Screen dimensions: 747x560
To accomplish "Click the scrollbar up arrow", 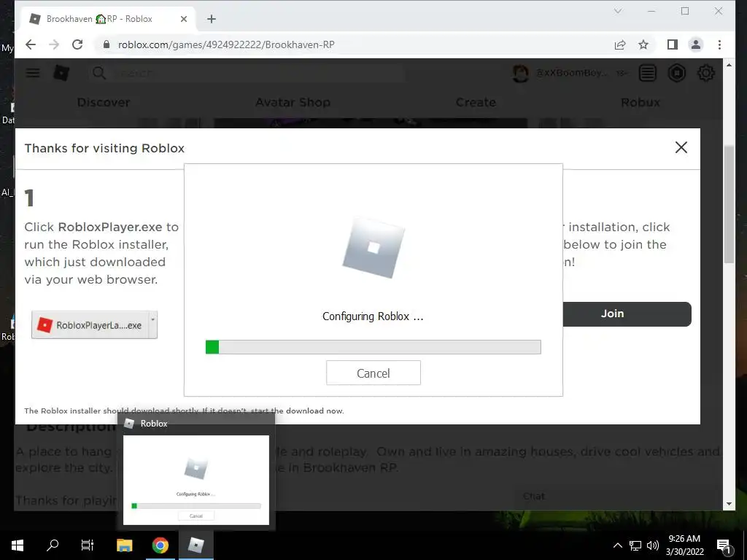I will click(x=729, y=64).
